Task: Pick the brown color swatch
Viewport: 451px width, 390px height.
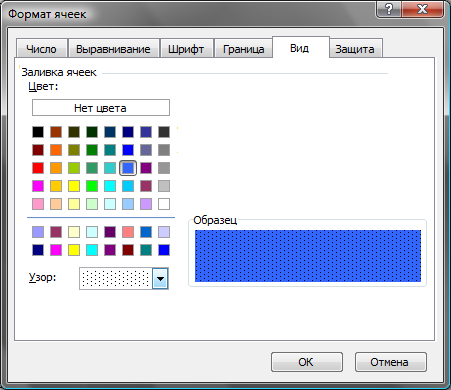Action: (x=56, y=132)
